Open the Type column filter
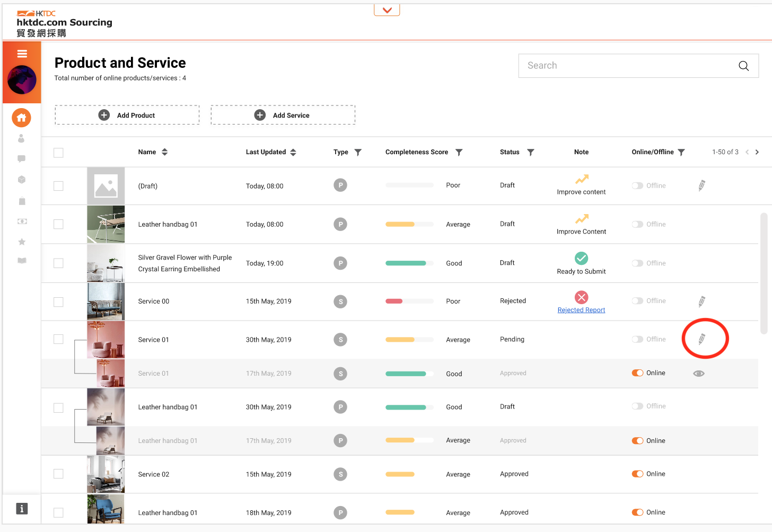Viewport: 772px width, 532px height. pyautogui.click(x=358, y=152)
